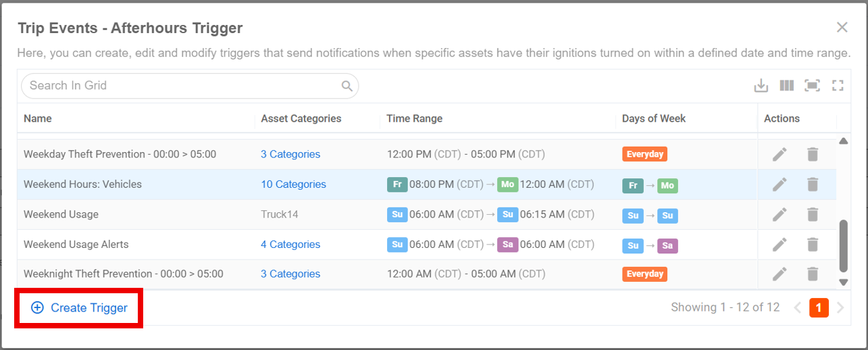Click the Create Trigger button
The width and height of the screenshot is (868, 350).
coord(80,308)
